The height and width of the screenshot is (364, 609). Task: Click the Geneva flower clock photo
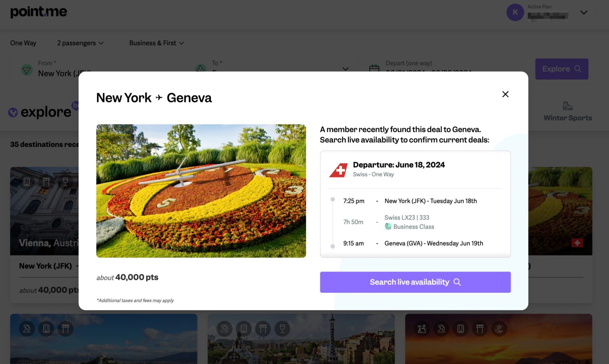click(x=201, y=191)
